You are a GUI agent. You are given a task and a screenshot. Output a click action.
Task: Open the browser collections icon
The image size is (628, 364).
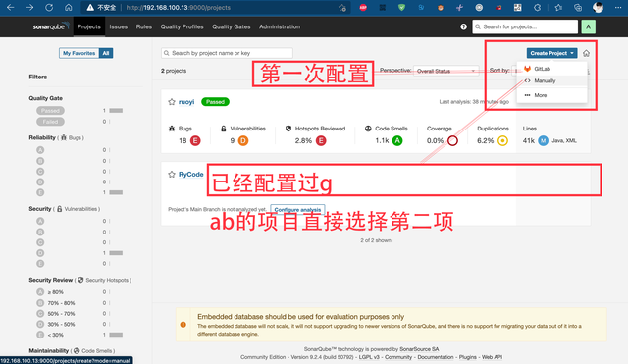(578, 7)
